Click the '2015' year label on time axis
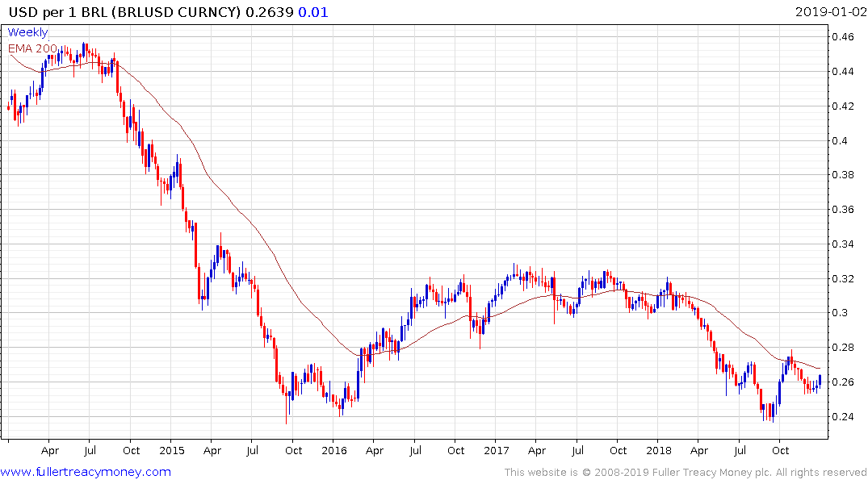 click(172, 450)
